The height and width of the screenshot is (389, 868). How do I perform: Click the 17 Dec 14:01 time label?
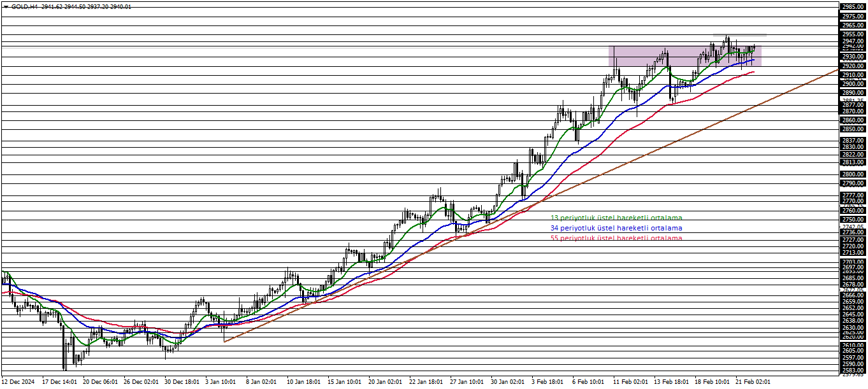(59, 382)
